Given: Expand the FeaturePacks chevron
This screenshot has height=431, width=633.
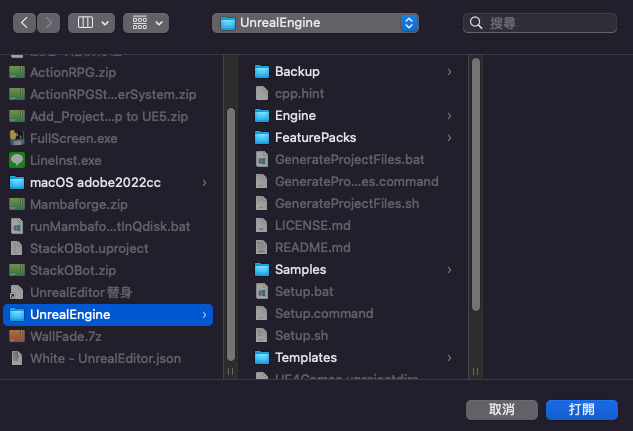Looking at the screenshot, I should (x=449, y=138).
